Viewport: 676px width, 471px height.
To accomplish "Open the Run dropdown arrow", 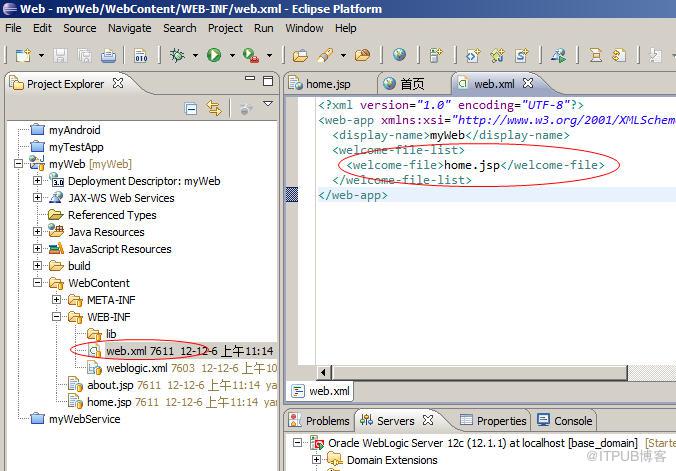I will pyautogui.click(x=232, y=55).
